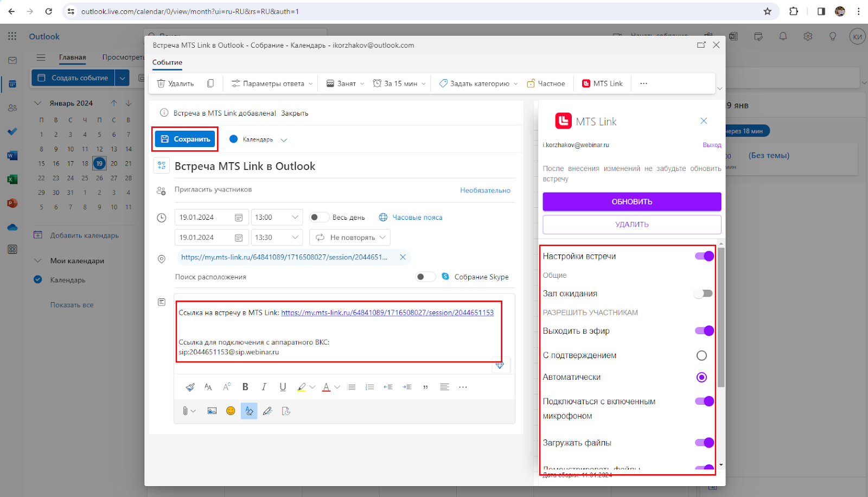868x497 pixels.
Task: Open more event toolbar options ellipsis
Action: pyautogui.click(x=643, y=84)
